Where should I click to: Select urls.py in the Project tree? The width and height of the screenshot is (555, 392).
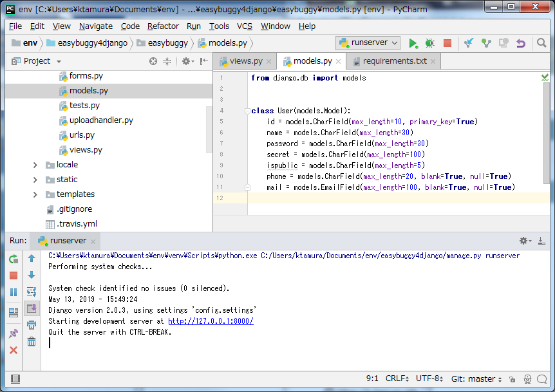tap(82, 135)
